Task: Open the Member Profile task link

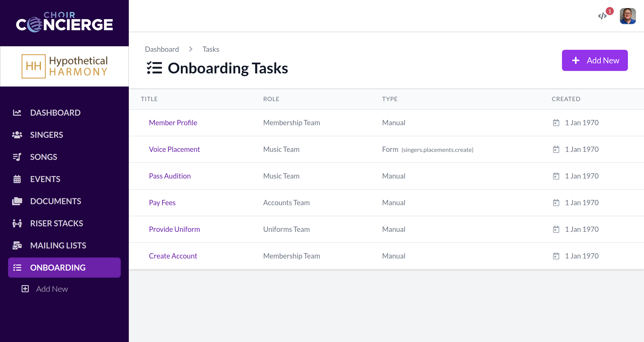Action: click(173, 123)
